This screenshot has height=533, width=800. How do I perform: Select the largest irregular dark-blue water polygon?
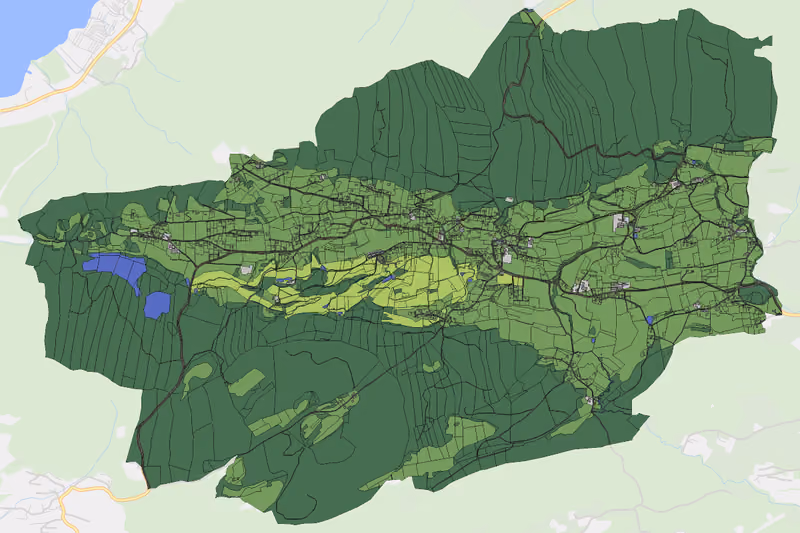tap(115, 268)
